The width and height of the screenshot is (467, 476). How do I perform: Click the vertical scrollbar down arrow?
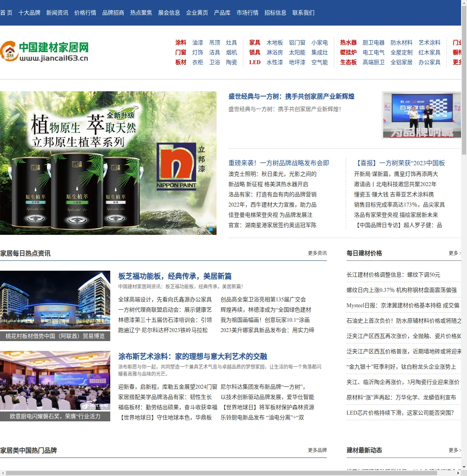pos(464,467)
